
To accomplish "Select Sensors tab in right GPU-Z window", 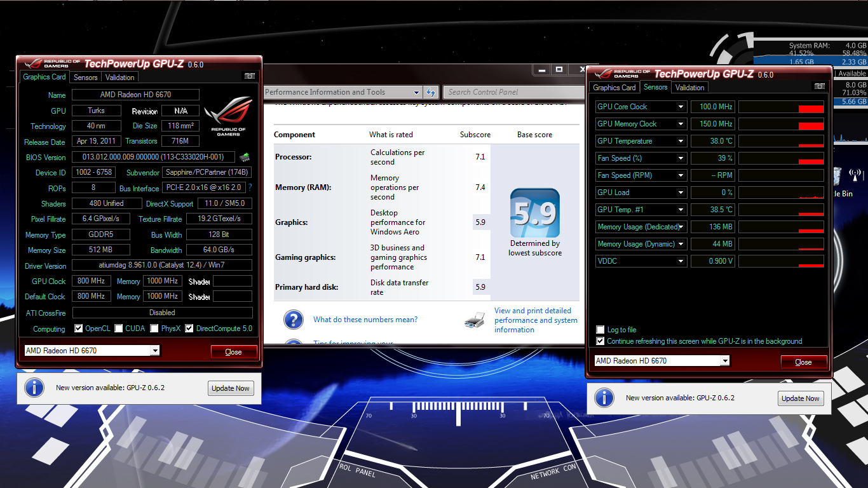I will pos(656,87).
